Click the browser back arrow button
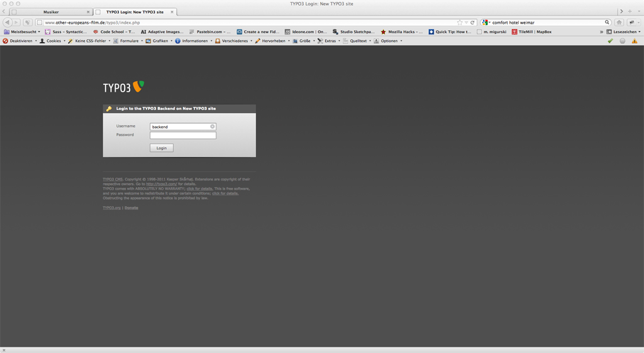This screenshot has width=644, height=353. click(8, 22)
